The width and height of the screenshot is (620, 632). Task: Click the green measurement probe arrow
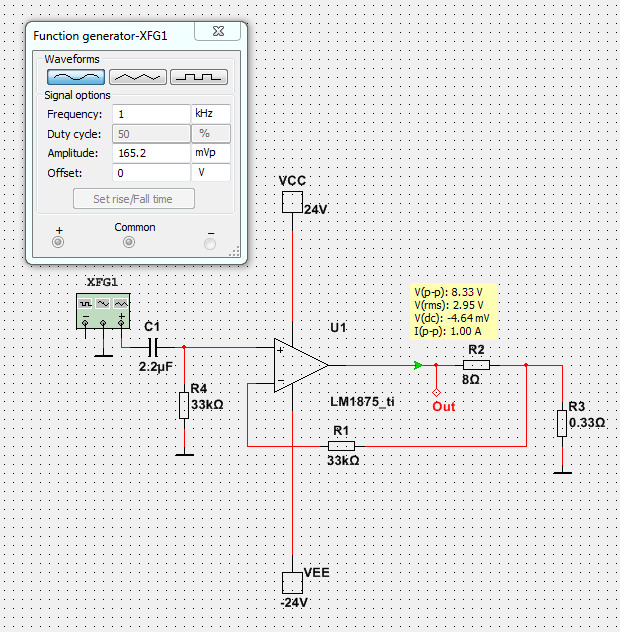pyautogui.click(x=418, y=365)
